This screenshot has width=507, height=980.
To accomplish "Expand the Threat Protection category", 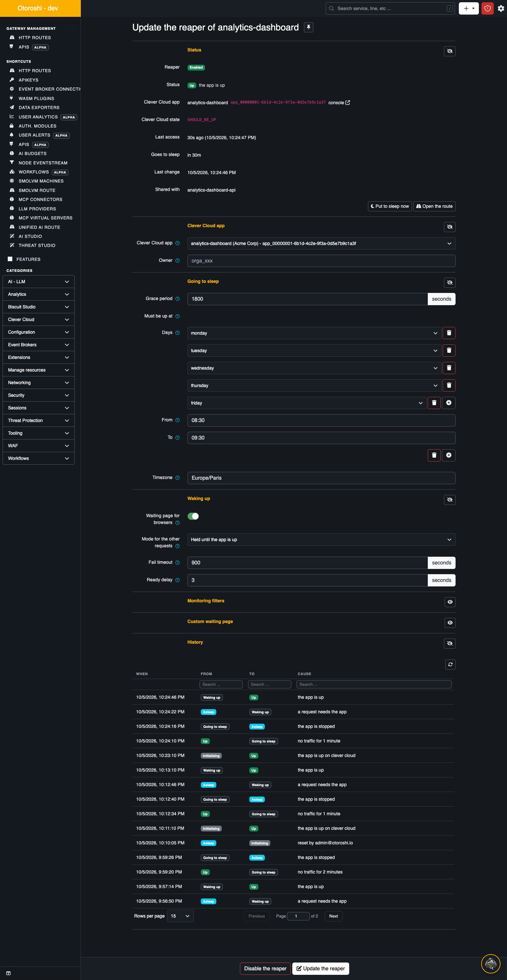I will [x=38, y=420].
